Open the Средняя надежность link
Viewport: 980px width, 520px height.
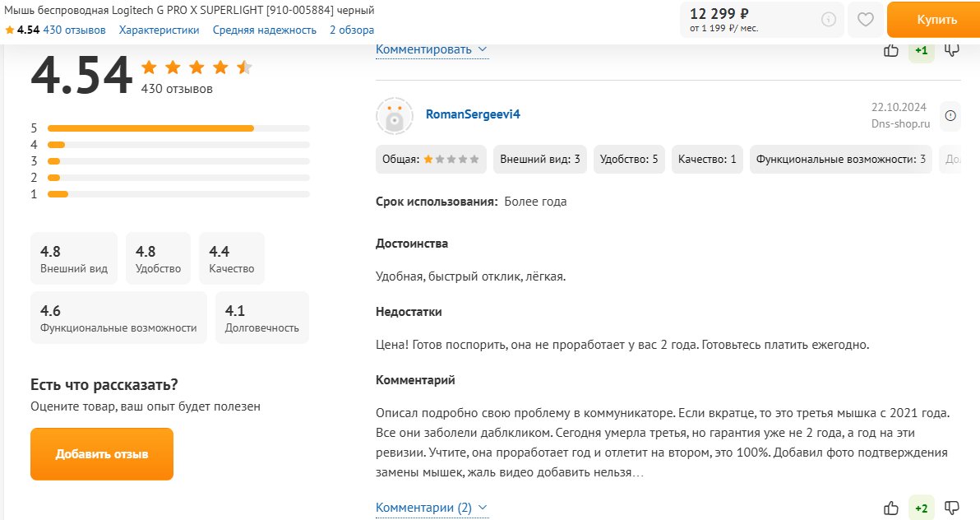(265, 30)
